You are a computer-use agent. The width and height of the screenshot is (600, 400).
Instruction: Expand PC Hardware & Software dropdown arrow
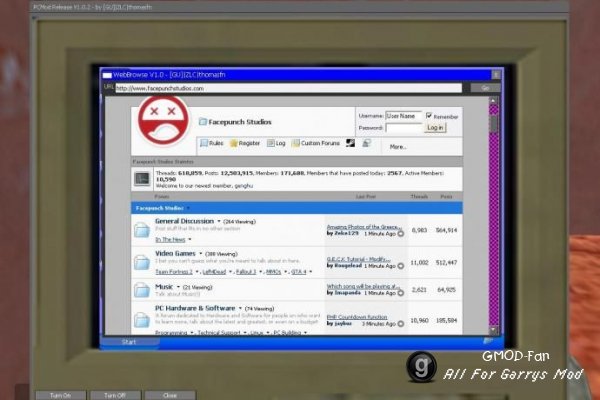pos(240,308)
